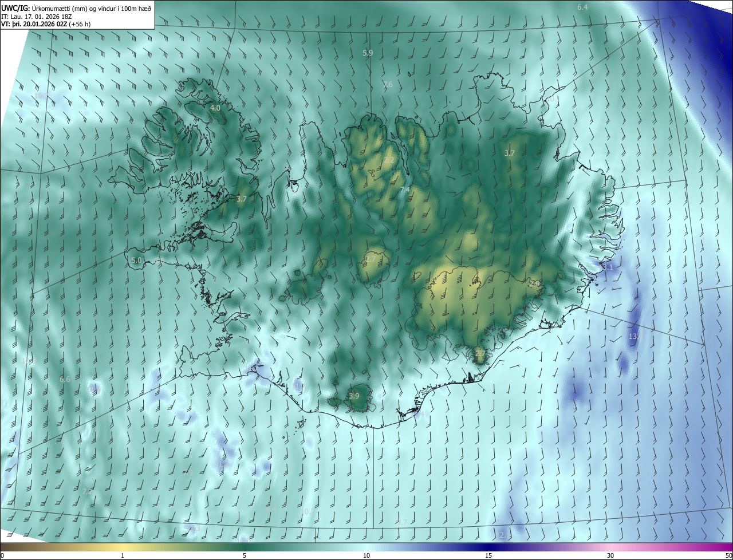Click the 7.6 value label on the map
733x560 pixels.
click(x=388, y=84)
